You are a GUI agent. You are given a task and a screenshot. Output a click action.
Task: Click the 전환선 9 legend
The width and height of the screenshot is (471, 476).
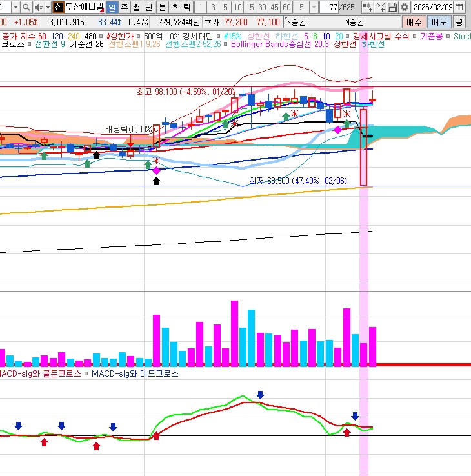click(x=50, y=45)
